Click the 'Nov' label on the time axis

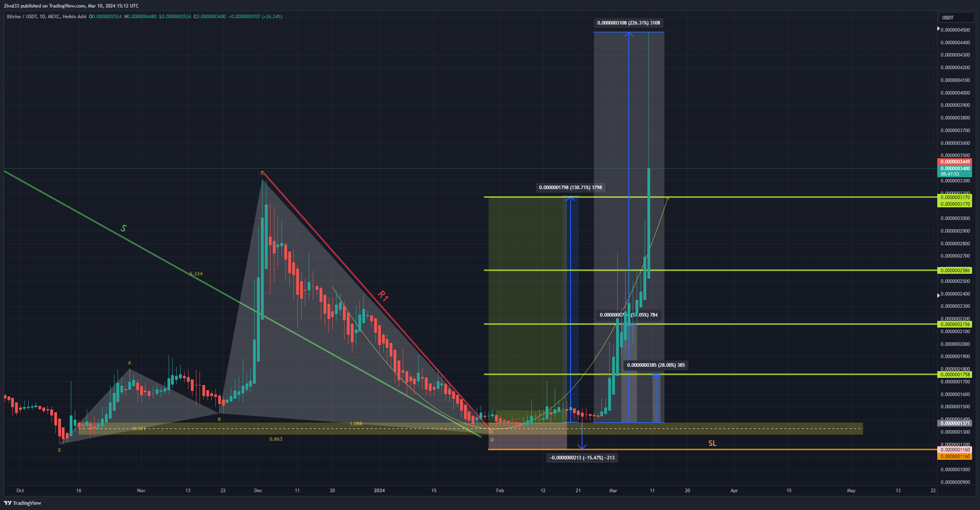pos(141,491)
